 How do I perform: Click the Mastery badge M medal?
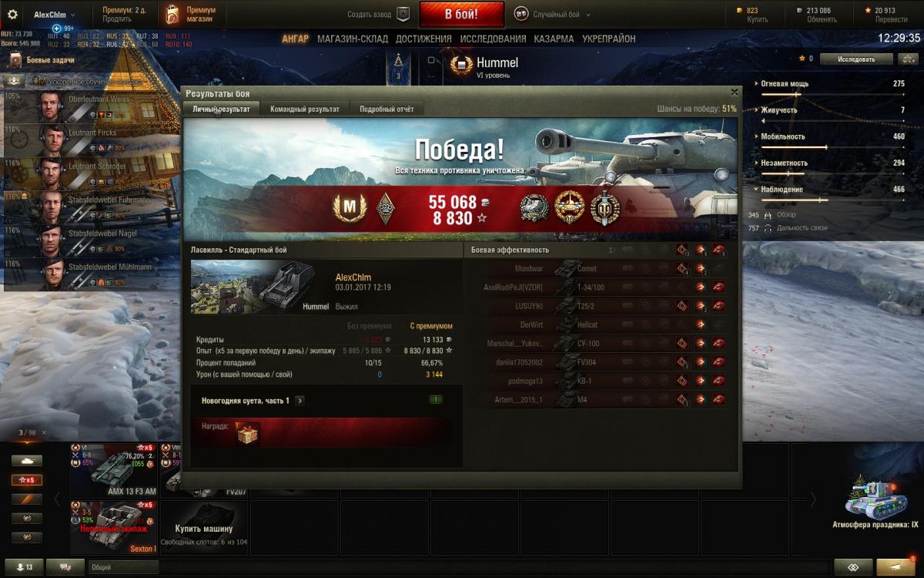[348, 207]
